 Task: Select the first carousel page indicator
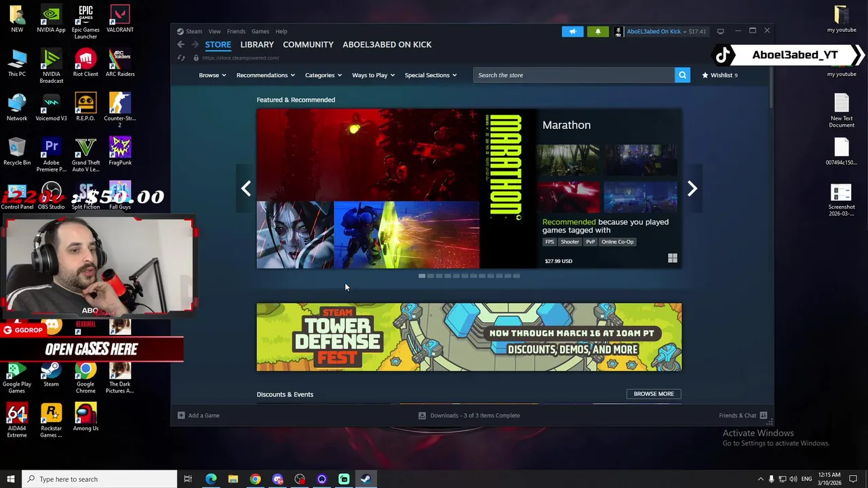click(422, 276)
